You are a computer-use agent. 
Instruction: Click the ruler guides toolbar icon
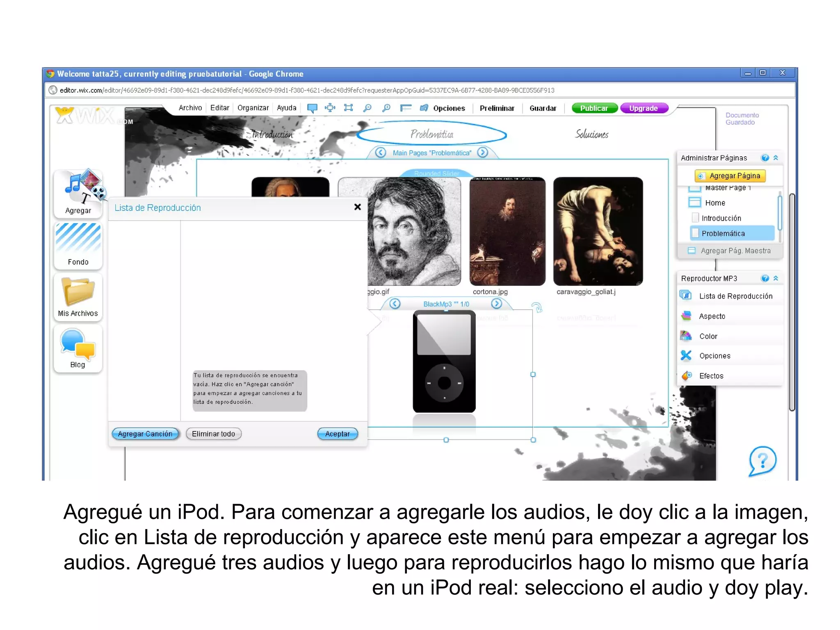pos(406,108)
